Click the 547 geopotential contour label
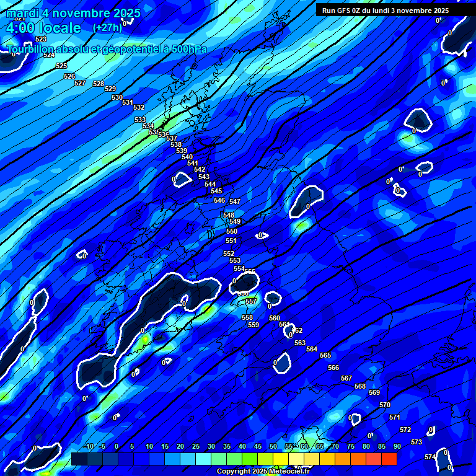Image resolution: width=476 pixels, height=476 pixels. tap(234, 201)
